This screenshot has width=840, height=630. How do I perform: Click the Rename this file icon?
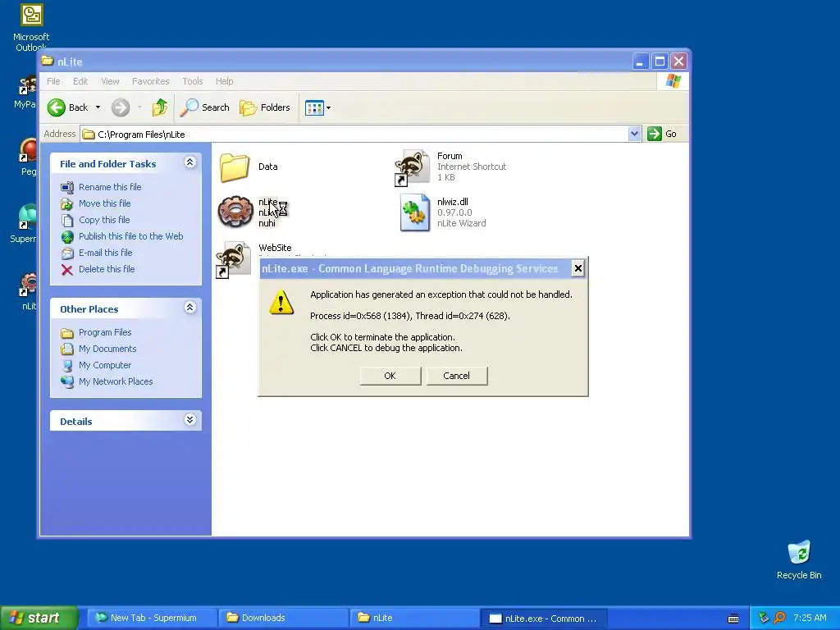67,188
